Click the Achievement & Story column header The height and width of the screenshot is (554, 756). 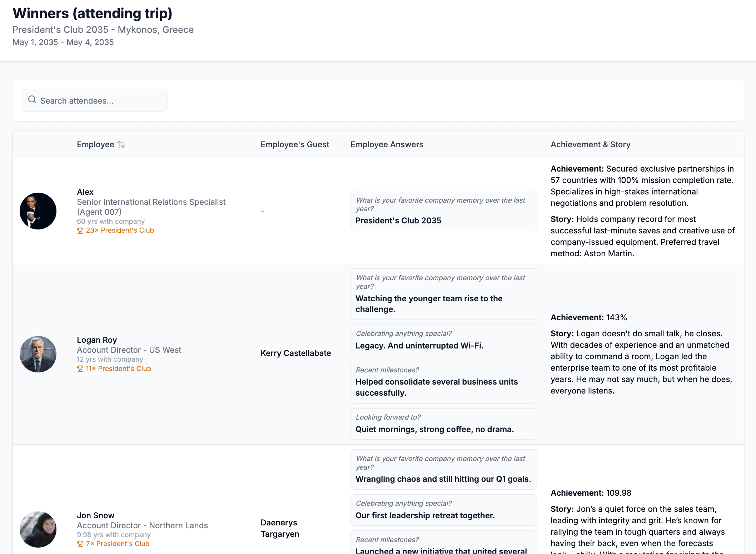point(590,144)
